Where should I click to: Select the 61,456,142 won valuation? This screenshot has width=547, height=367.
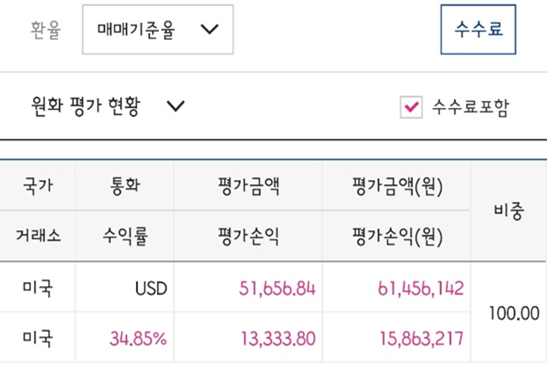421,289
